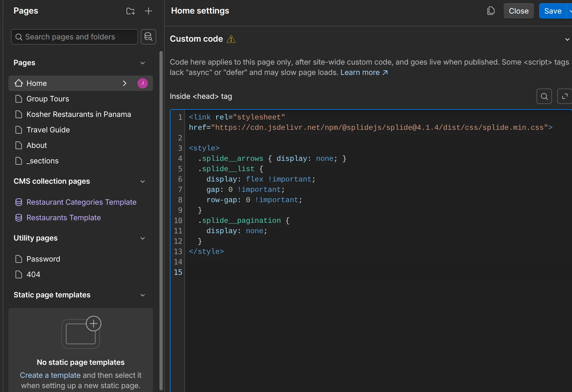The height and width of the screenshot is (392, 572).
Task: Click the "display: flex !important" line
Action: coord(261,179)
